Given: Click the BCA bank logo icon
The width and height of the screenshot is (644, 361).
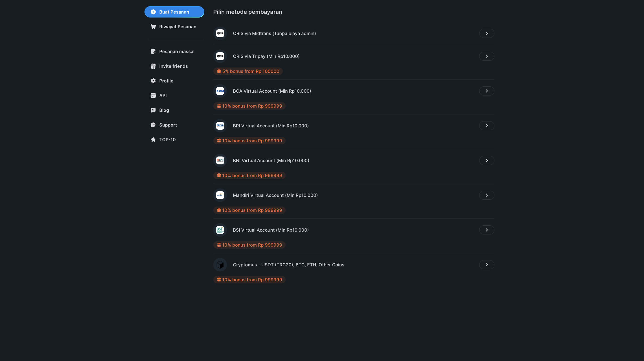Looking at the screenshot, I should pyautogui.click(x=220, y=91).
